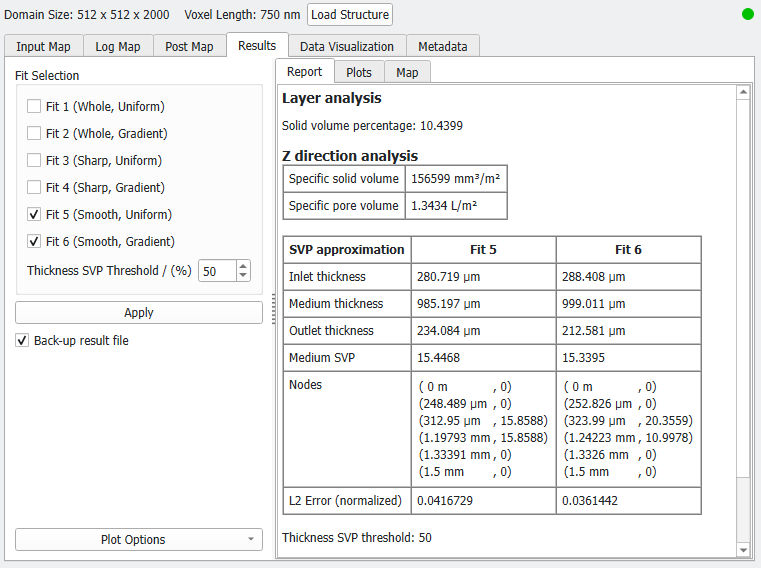Increase Thickness SVP Threshold with up arrow
Image resolution: width=761 pixels, height=568 pixels.
pyautogui.click(x=243, y=266)
